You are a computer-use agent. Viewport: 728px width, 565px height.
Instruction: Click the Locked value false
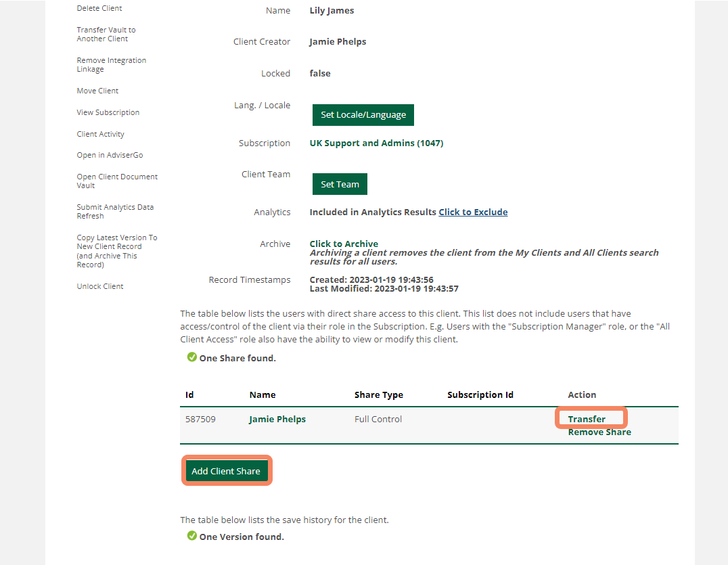[x=320, y=73]
